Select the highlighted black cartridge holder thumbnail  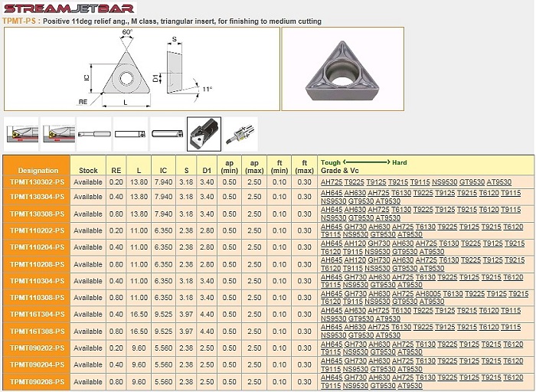[204, 134]
